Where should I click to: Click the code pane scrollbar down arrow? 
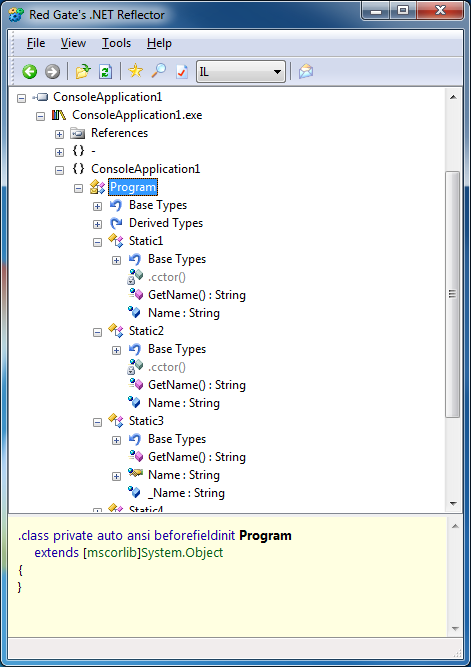click(455, 629)
